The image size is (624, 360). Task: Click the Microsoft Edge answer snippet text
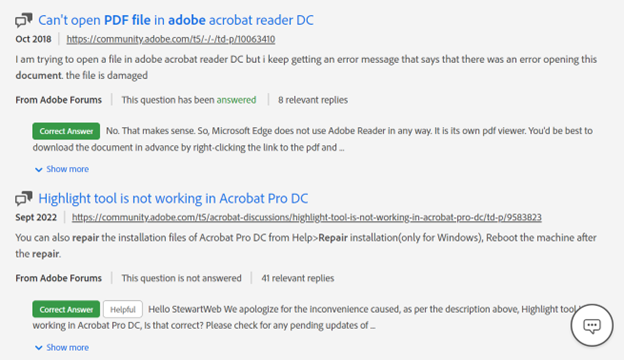click(x=312, y=139)
